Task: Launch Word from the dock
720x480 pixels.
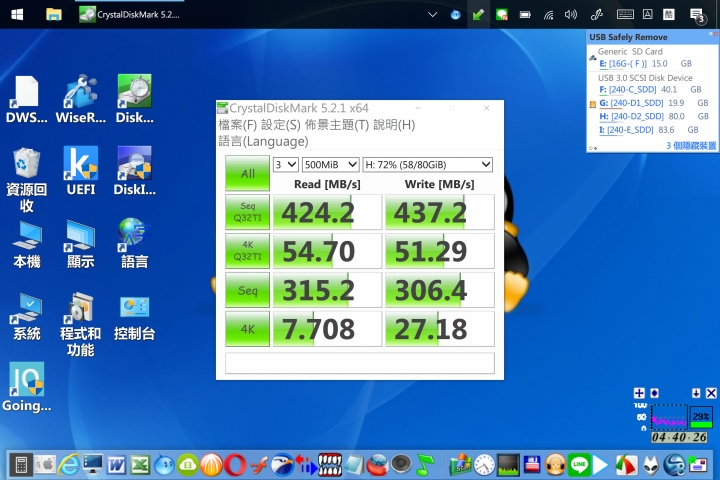Action: coord(117,465)
